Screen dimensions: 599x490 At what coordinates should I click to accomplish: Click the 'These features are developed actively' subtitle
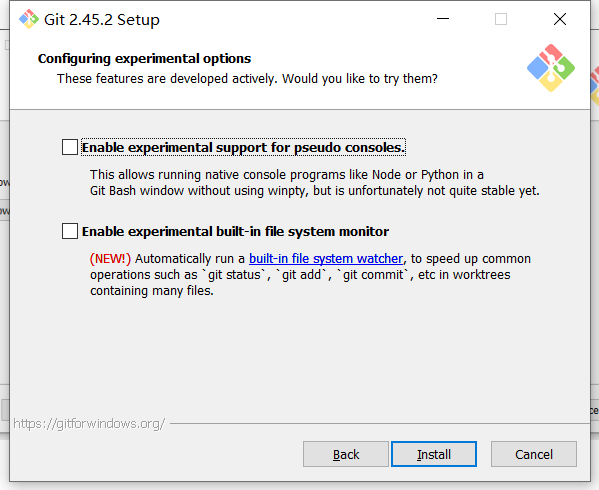pyautogui.click(x=247, y=79)
